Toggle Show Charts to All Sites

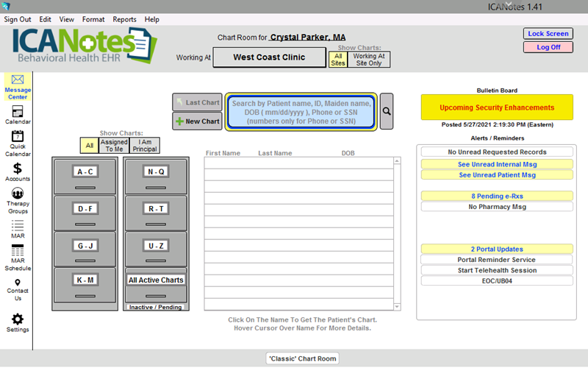(x=338, y=59)
